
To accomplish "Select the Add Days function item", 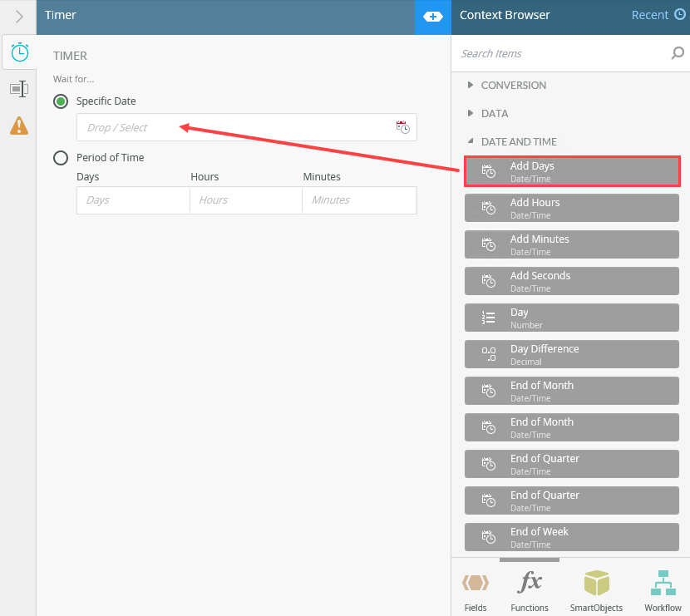I will click(x=572, y=171).
